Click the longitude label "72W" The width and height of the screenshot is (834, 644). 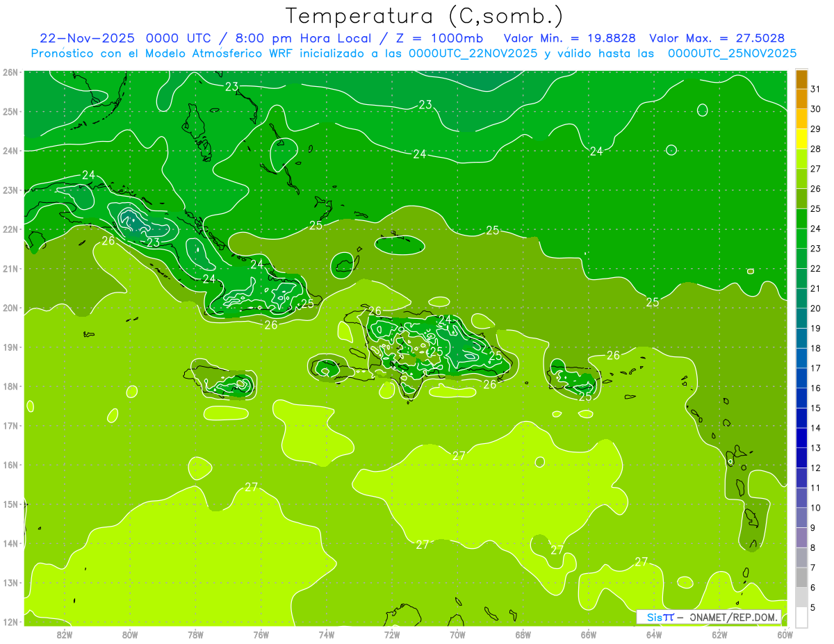pyautogui.click(x=392, y=634)
